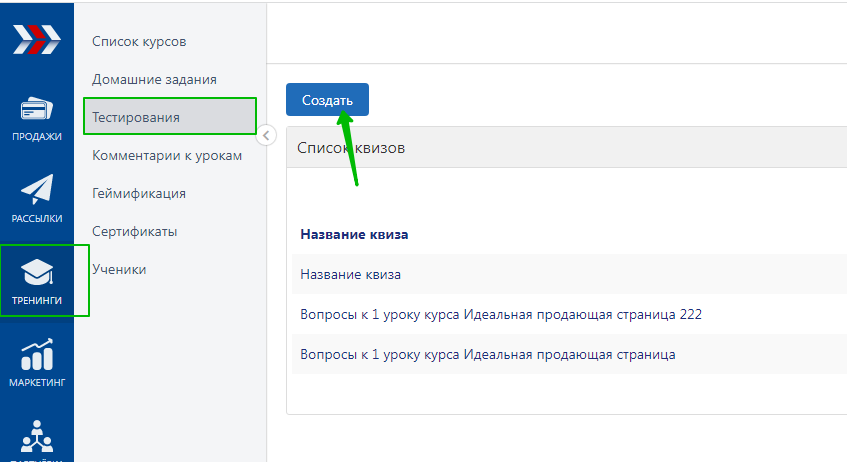This screenshot has height=462, width=847.
Task: Go to Домашние задания
Action: [x=154, y=79]
